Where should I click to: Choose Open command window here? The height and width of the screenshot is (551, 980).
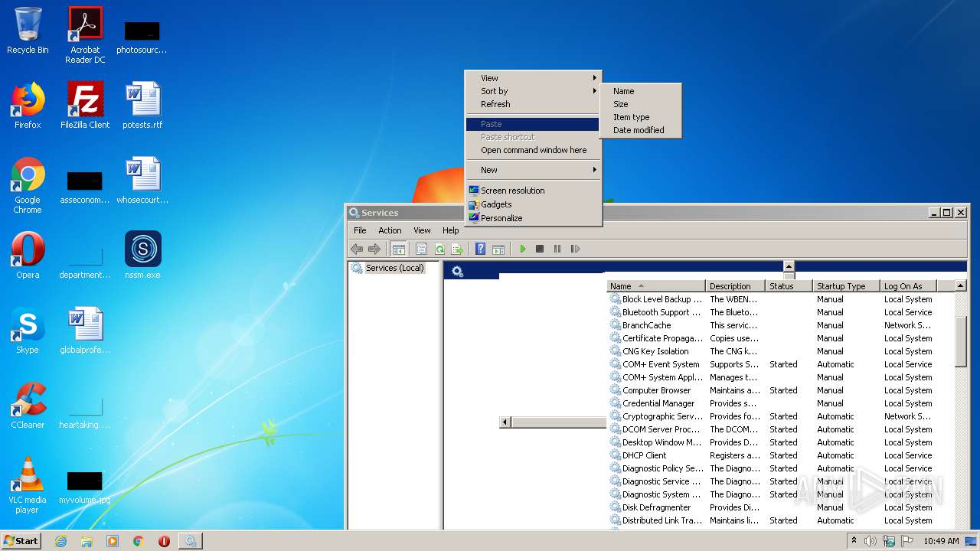(x=533, y=150)
